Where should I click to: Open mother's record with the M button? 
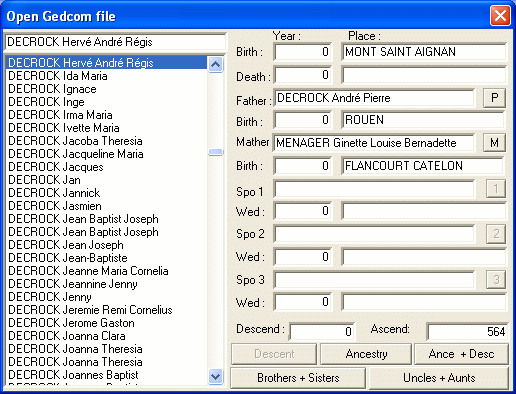tap(494, 143)
